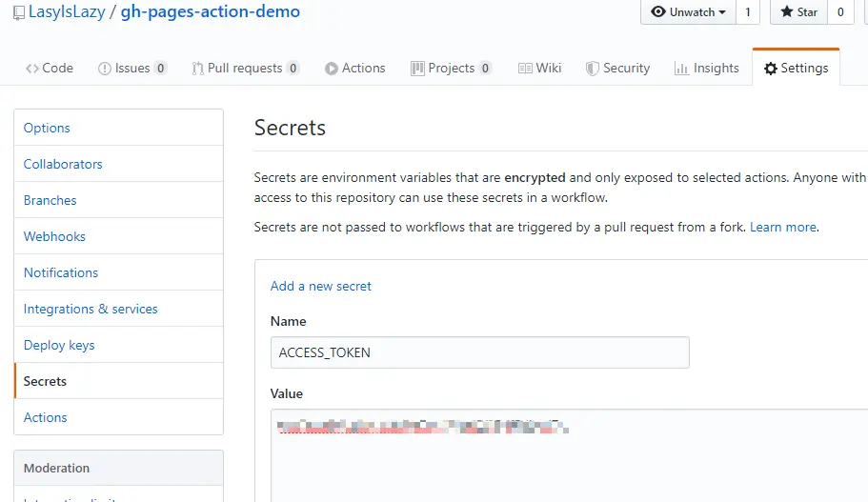Image resolution: width=868 pixels, height=502 pixels.
Task: Select Collaborators in settings sidebar
Action: pyautogui.click(x=63, y=164)
